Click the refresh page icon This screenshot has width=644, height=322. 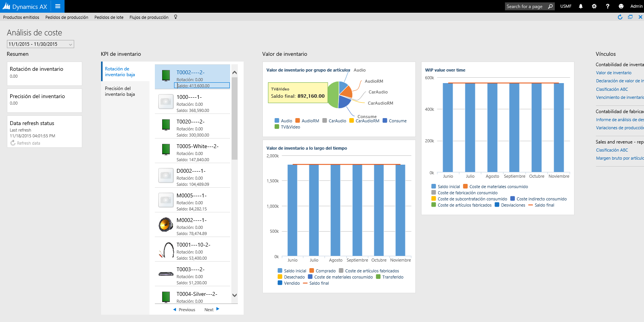[x=620, y=17]
